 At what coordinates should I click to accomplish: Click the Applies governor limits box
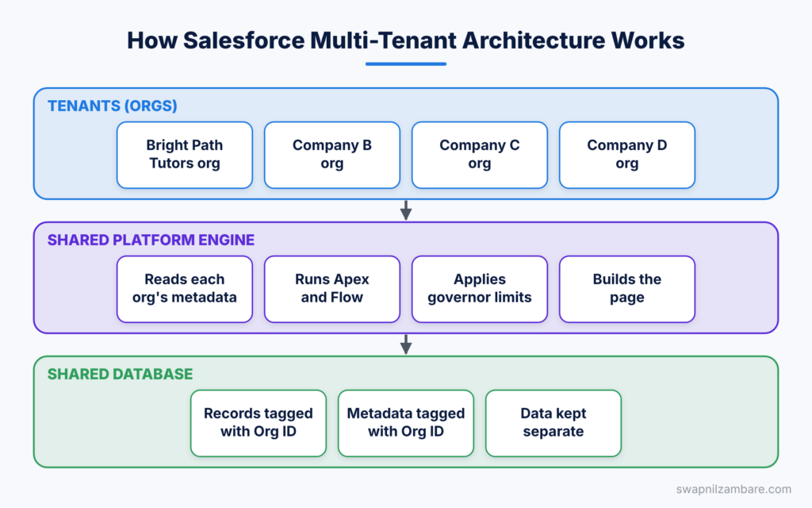click(480, 289)
